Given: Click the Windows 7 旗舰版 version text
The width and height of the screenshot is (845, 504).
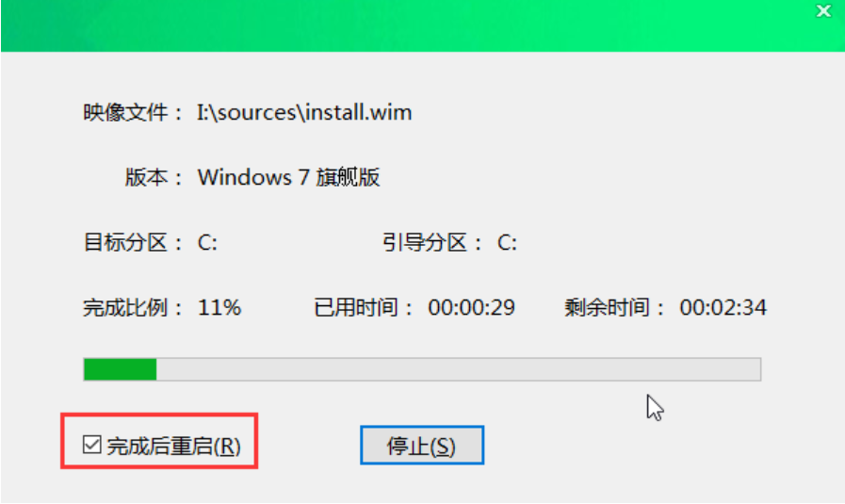Looking at the screenshot, I should (289, 177).
